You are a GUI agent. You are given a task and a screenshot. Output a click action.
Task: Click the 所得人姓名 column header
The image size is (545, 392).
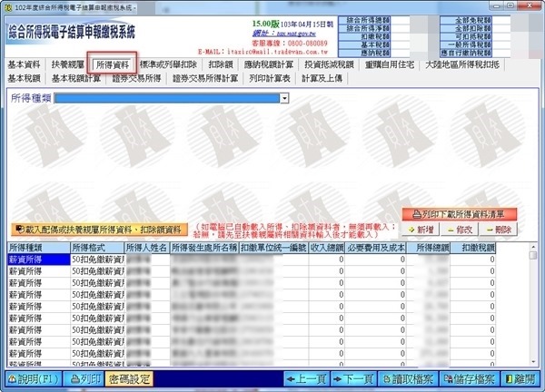pyautogui.click(x=146, y=248)
